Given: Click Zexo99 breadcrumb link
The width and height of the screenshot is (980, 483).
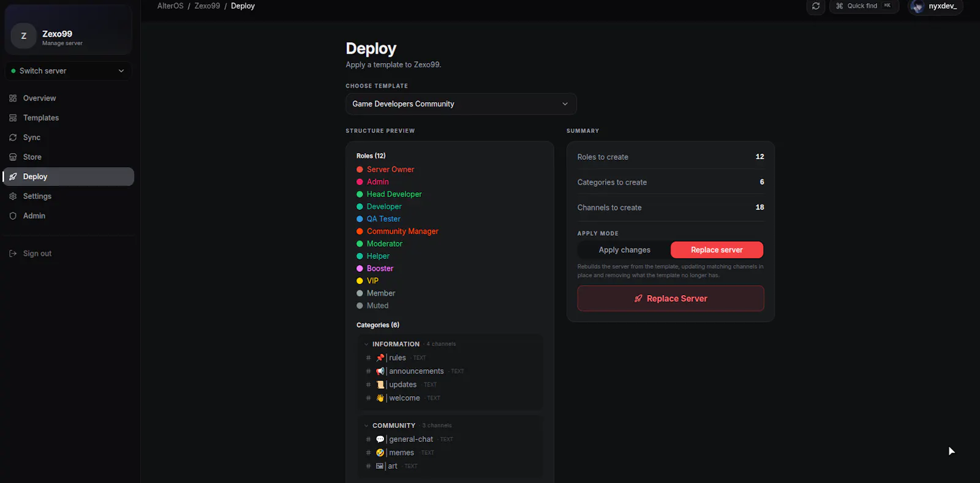Looking at the screenshot, I should point(207,6).
